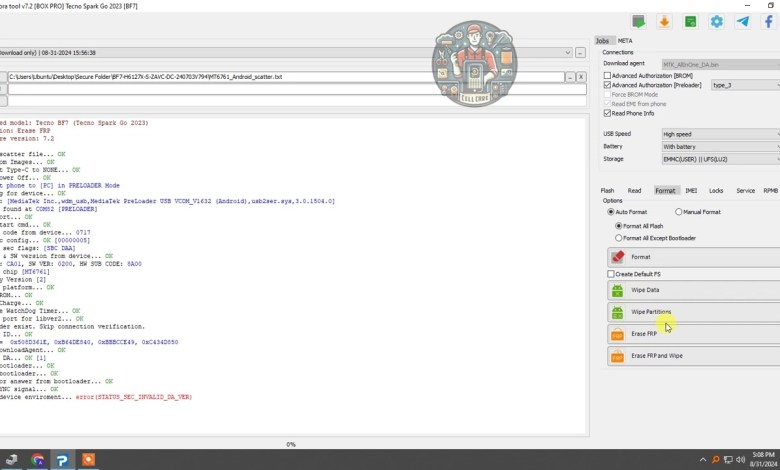Switch to the IMEI tab
Viewport: 780px width, 470px height.
pos(691,190)
